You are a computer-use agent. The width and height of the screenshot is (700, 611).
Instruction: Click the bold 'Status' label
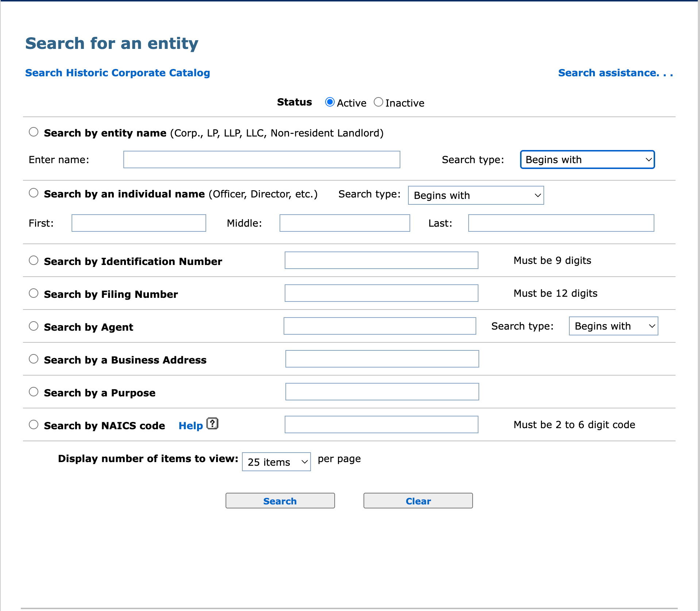coord(295,102)
